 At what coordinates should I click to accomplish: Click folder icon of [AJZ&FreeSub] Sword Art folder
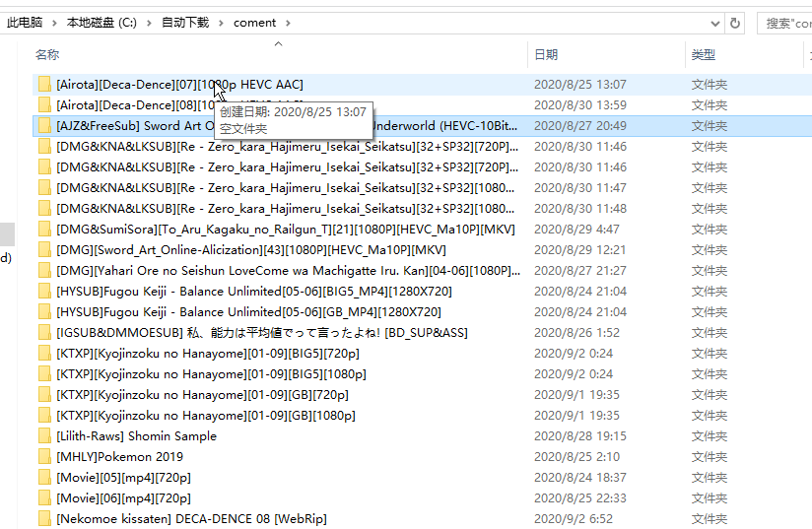(x=44, y=126)
